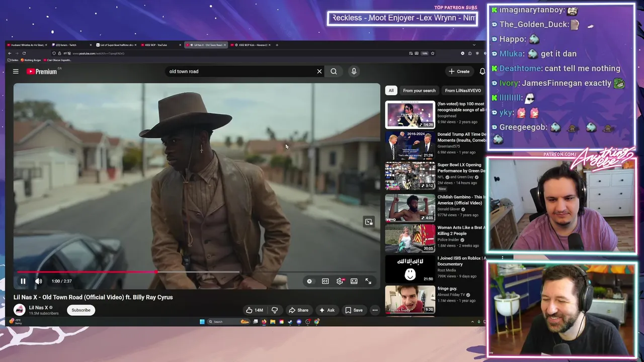
Task: Switch to the 'Husband Whistles' browser tab
Action: click(26, 45)
